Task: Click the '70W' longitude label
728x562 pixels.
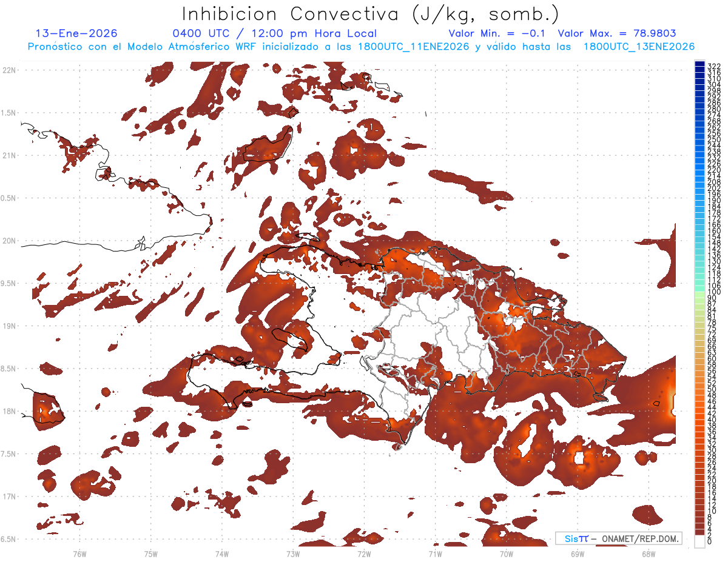Action: coord(507,554)
